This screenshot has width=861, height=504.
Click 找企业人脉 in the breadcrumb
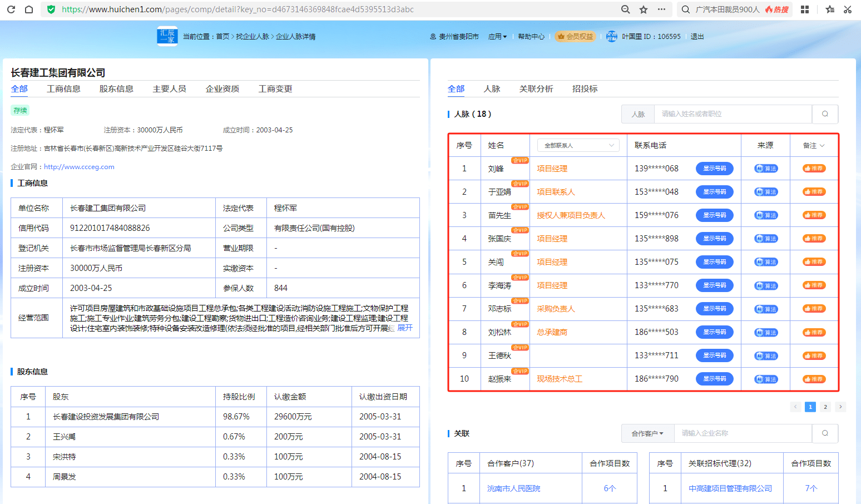[253, 37]
